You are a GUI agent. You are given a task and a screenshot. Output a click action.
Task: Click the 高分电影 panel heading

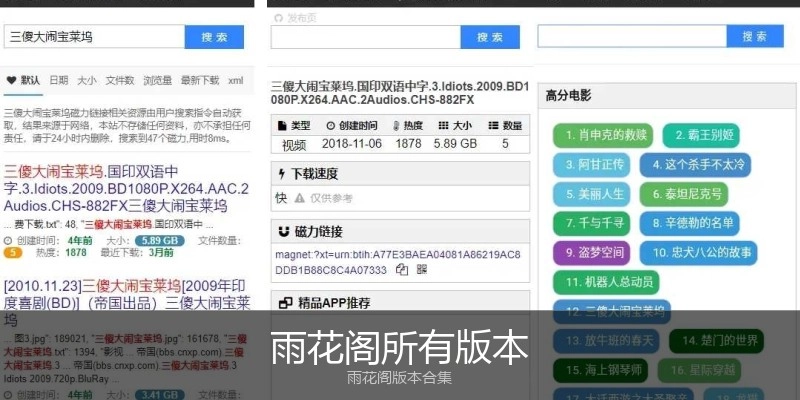[568, 95]
